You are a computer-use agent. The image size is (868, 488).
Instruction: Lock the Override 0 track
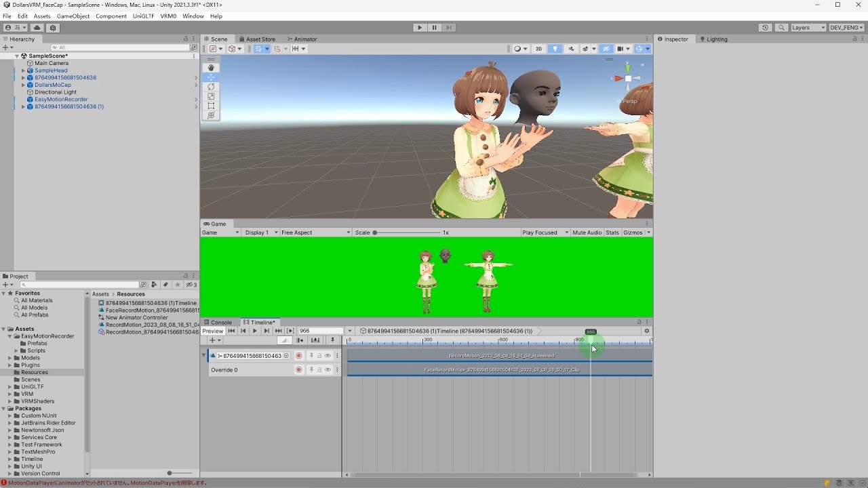(x=319, y=370)
